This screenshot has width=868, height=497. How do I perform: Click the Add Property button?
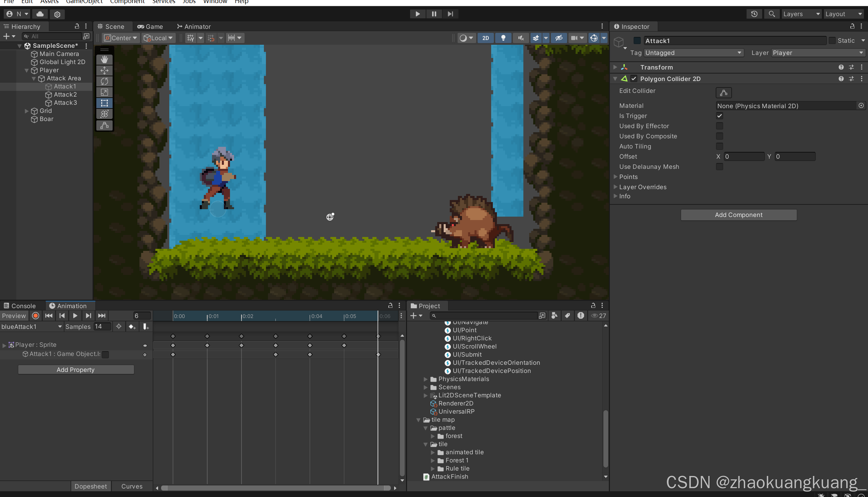tap(75, 370)
